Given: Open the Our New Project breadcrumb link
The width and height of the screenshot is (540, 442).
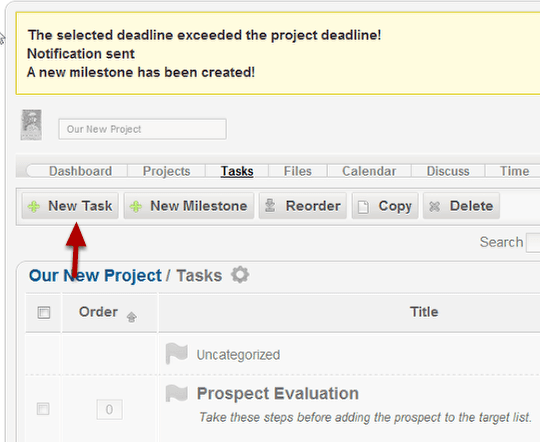Looking at the screenshot, I should [95, 276].
